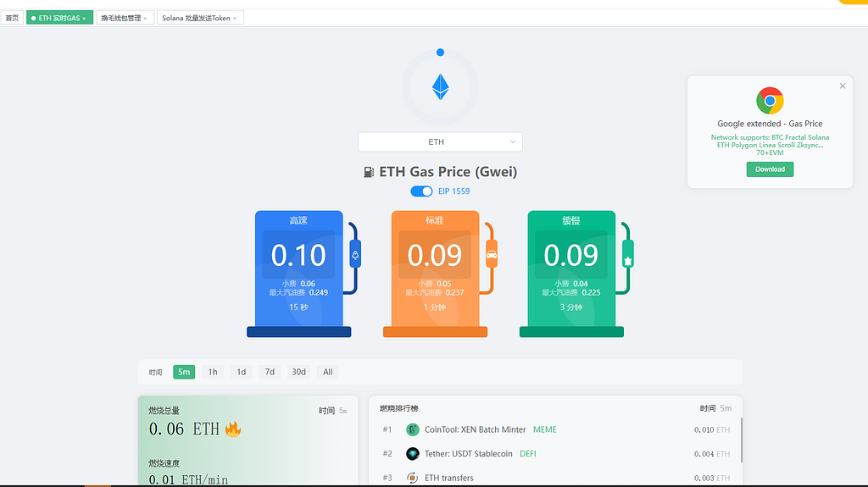Open the MEME category tag link
The width and height of the screenshot is (868, 487).
tap(545, 429)
